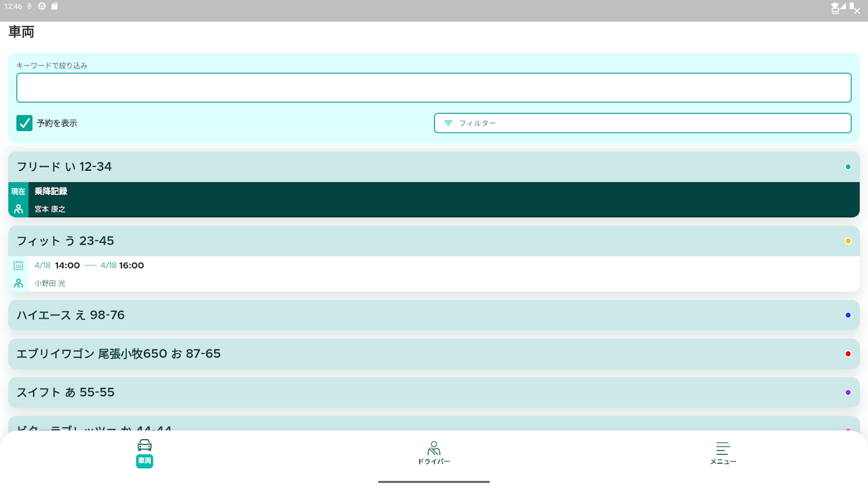Select the スイフト あ 55-55 vehicle row
The image size is (868, 488).
pos(434,392)
